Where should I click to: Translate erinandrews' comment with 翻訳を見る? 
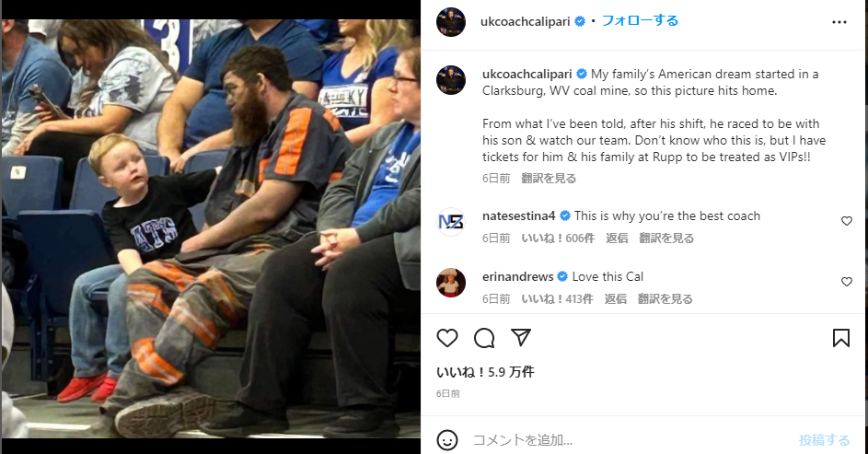tap(665, 299)
